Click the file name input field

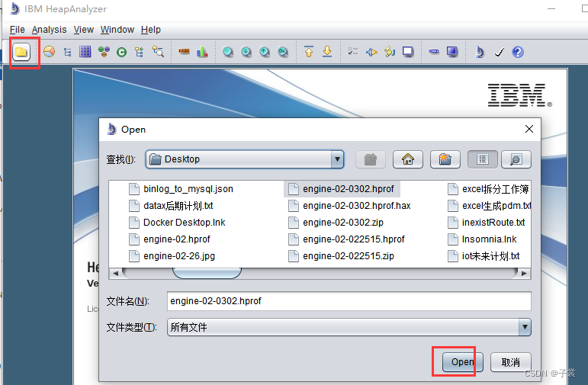349,301
